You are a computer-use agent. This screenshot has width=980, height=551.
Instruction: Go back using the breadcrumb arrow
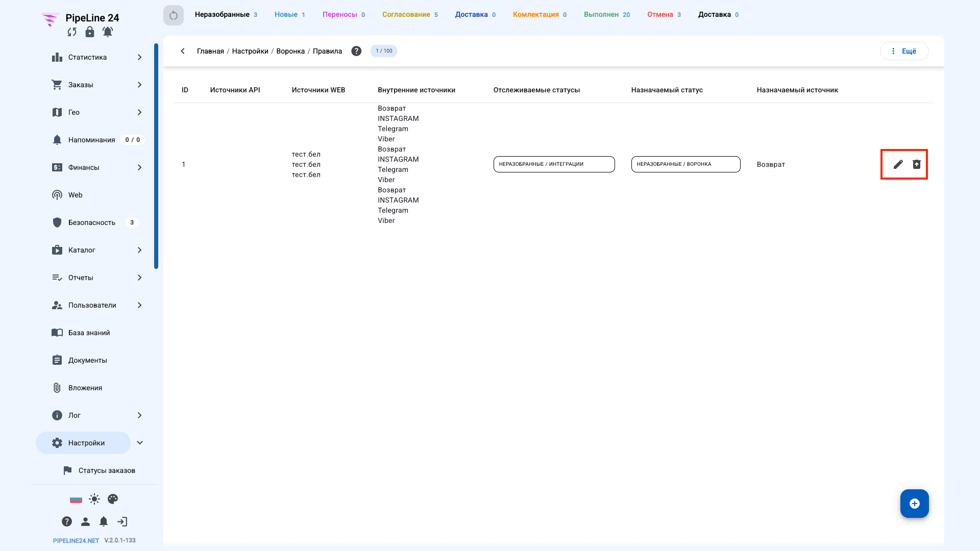[183, 51]
